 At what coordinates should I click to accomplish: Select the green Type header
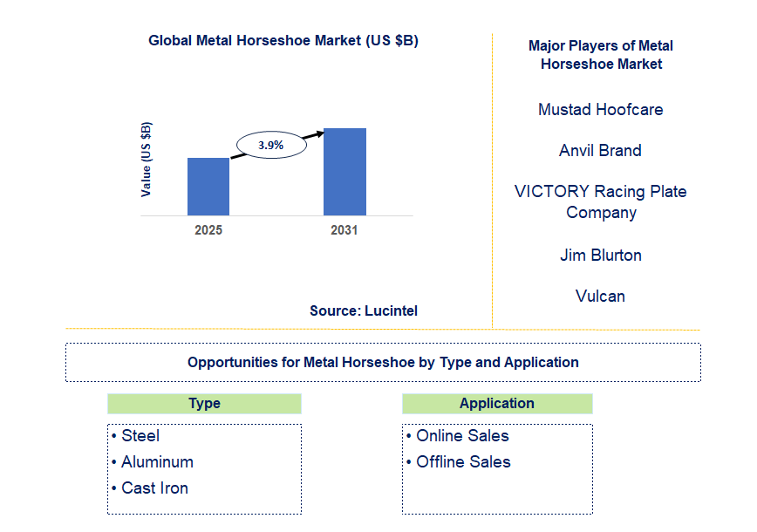[204, 404]
